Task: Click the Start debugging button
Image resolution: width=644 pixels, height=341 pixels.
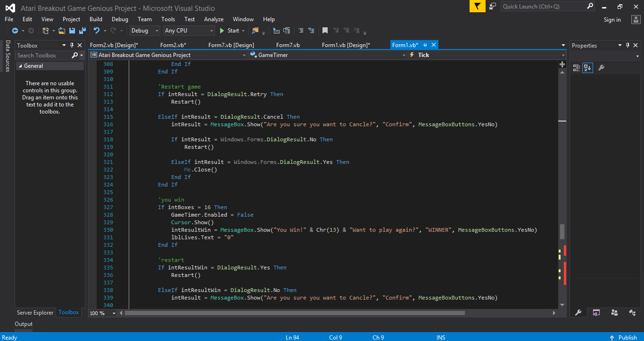Action: [230, 31]
